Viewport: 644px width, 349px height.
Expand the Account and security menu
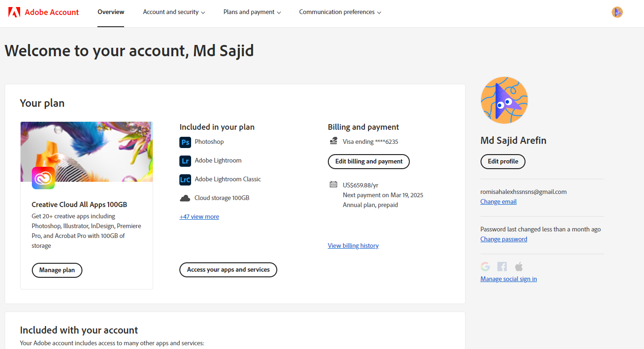[x=174, y=12]
